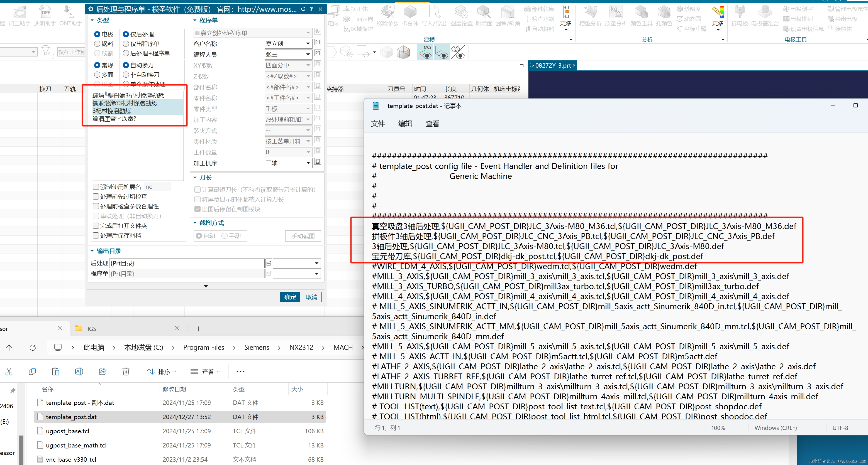The width and height of the screenshot is (868, 465).
Task: Enable 处理后保存图档 checkbox
Action: [96, 235]
